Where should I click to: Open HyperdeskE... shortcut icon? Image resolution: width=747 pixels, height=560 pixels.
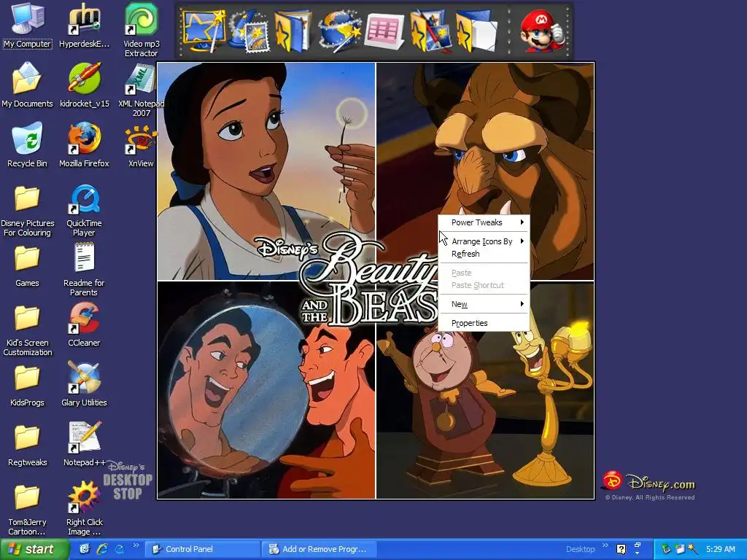(84, 26)
